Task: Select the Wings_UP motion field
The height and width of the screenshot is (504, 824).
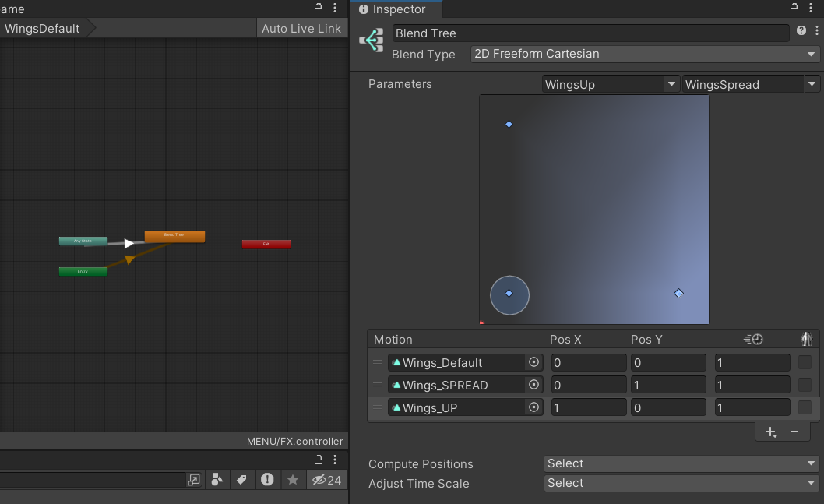Action: coord(458,408)
